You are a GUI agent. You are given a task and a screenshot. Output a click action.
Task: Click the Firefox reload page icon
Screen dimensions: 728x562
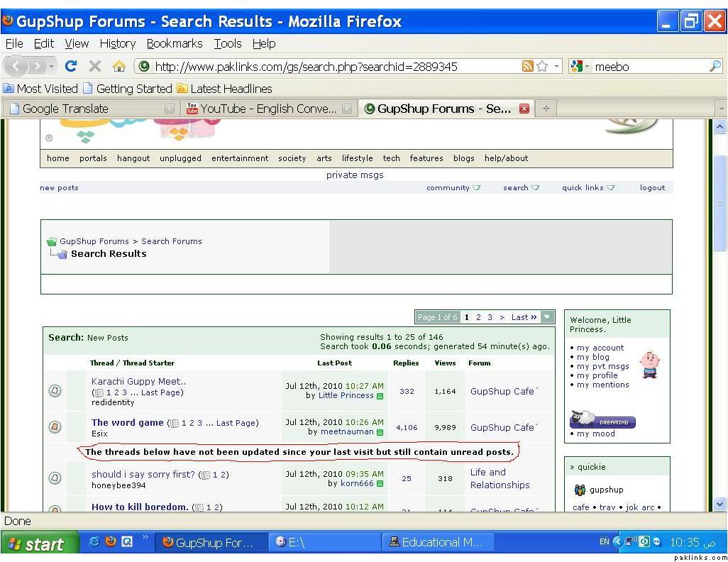[70, 67]
